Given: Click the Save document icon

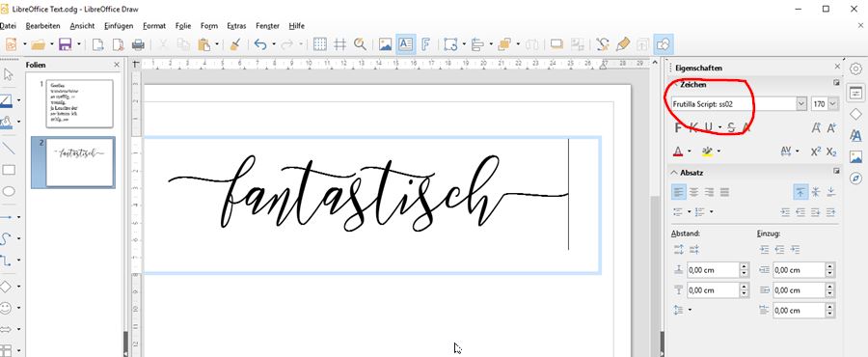Looking at the screenshot, I should coord(65,44).
